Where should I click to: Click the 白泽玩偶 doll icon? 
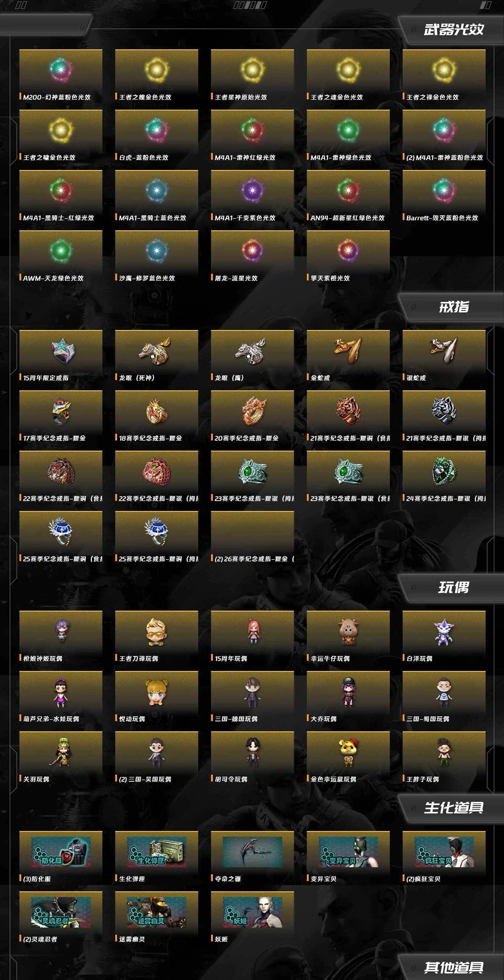click(443, 632)
